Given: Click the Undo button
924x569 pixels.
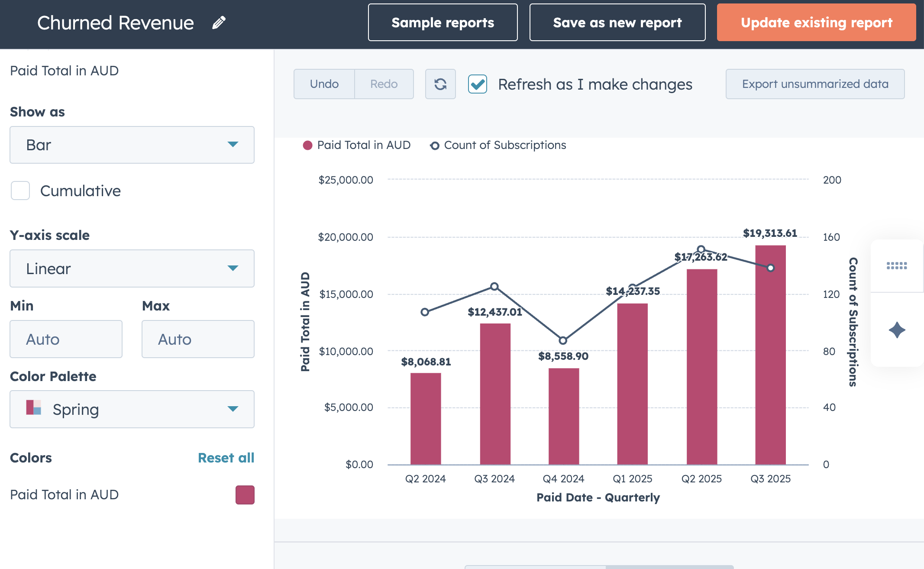Looking at the screenshot, I should (x=324, y=84).
